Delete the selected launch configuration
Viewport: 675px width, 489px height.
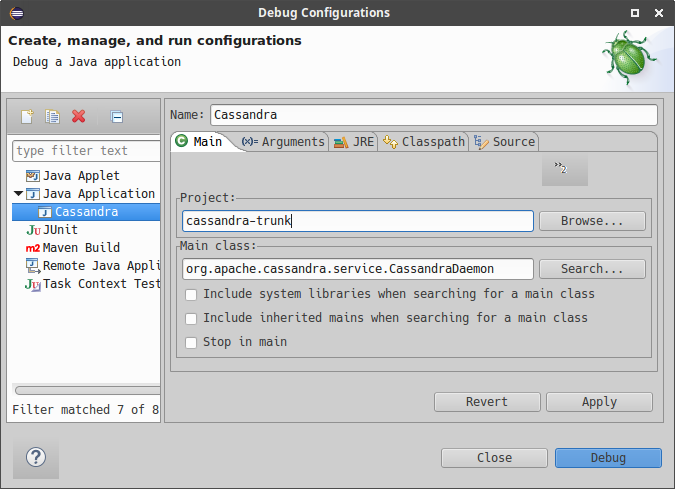(79, 117)
